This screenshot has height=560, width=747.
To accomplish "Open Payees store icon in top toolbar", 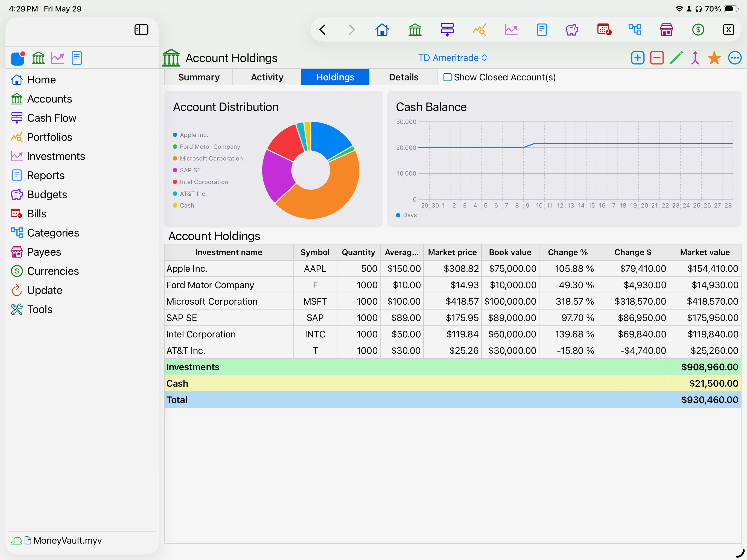I will tap(666, 30).
